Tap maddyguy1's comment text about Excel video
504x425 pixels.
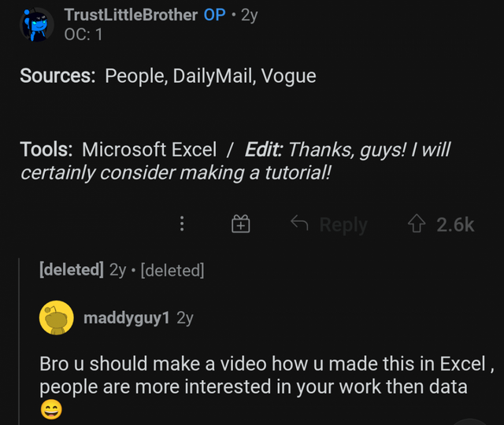click(x=260, y=375)
